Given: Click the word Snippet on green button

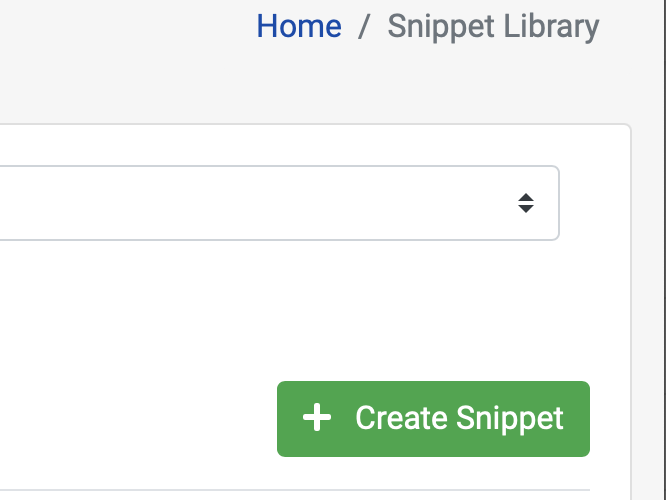Looking at the screenshot, I should click(x=510, y=420).
